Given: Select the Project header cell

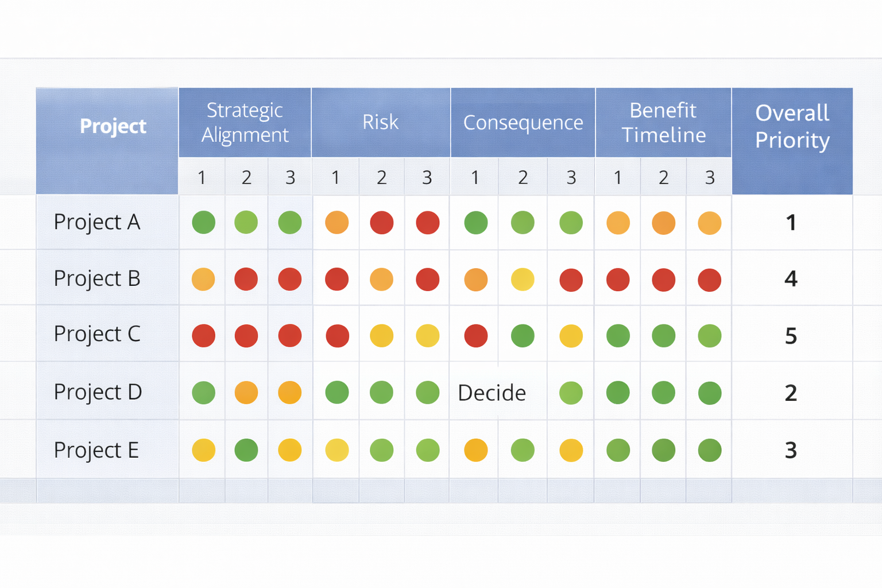Looking at the screenshot, I should coord(113,126).
